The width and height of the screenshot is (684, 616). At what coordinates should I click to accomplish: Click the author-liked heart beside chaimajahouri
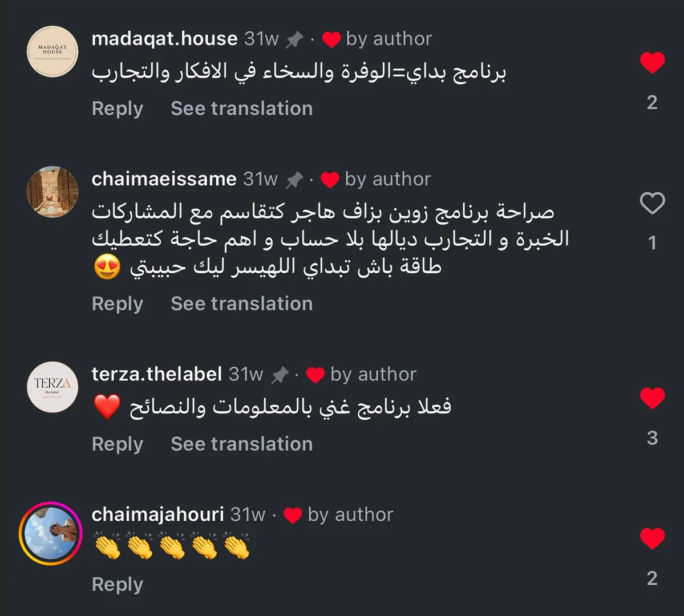pyautogui.click(x=293, y=515)
